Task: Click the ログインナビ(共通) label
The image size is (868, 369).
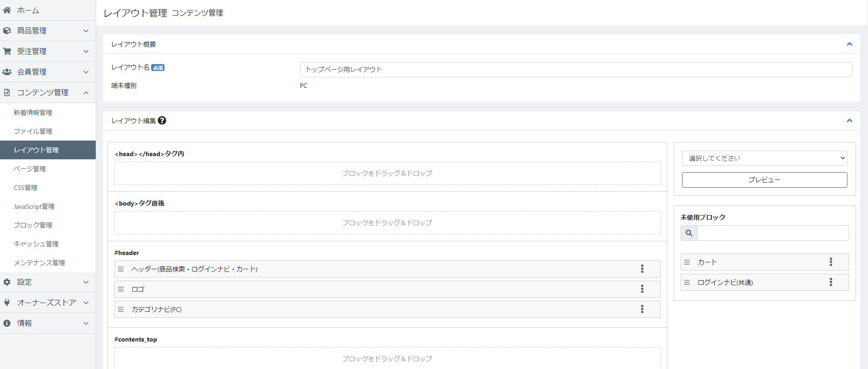Action: tap(725, 282)
